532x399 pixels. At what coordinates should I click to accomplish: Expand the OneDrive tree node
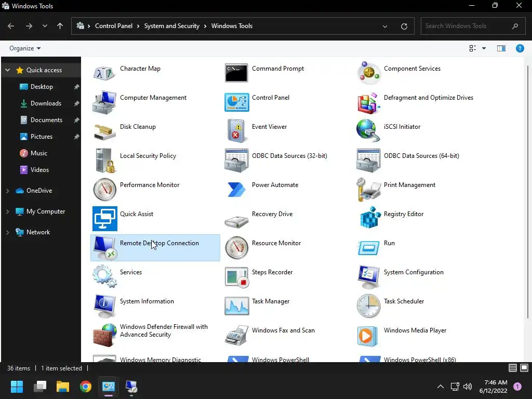tap(7, 191)
